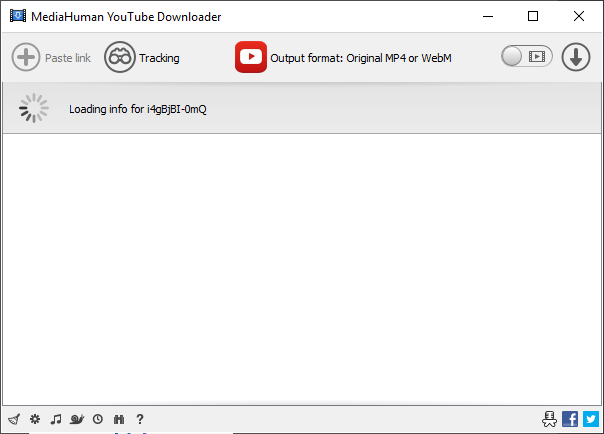Toggle speed limit with the snail icon
This screenshot has width=604, height=434.
tap(77, 419)
